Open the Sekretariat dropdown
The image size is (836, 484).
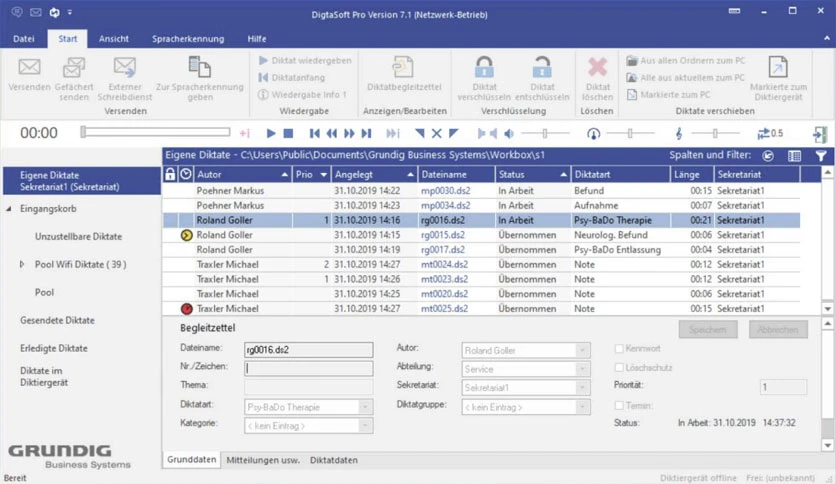[583, 388]
